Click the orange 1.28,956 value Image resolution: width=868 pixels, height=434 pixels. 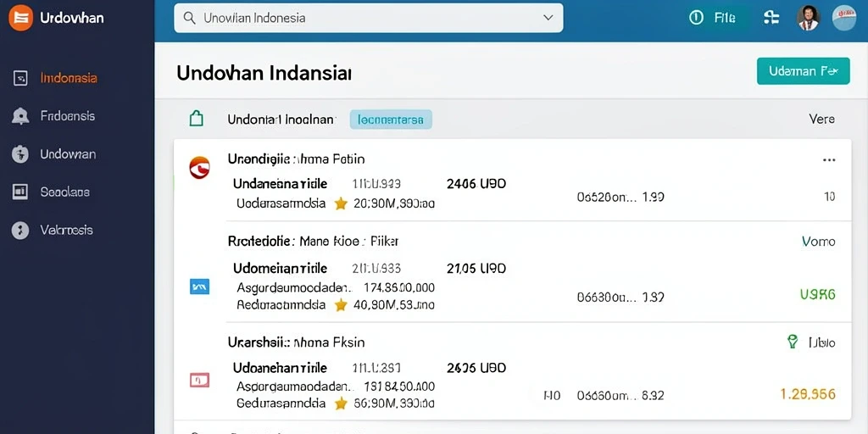(x=808, y=394)
